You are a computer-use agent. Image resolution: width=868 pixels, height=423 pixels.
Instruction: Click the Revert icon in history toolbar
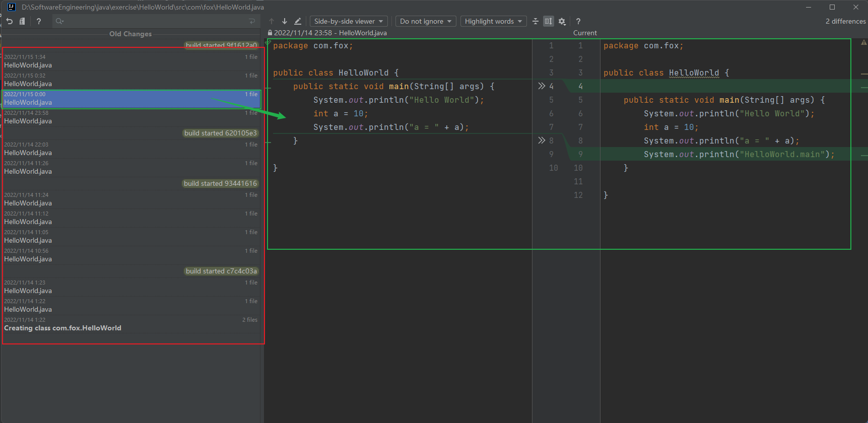(x=10, y=21)
